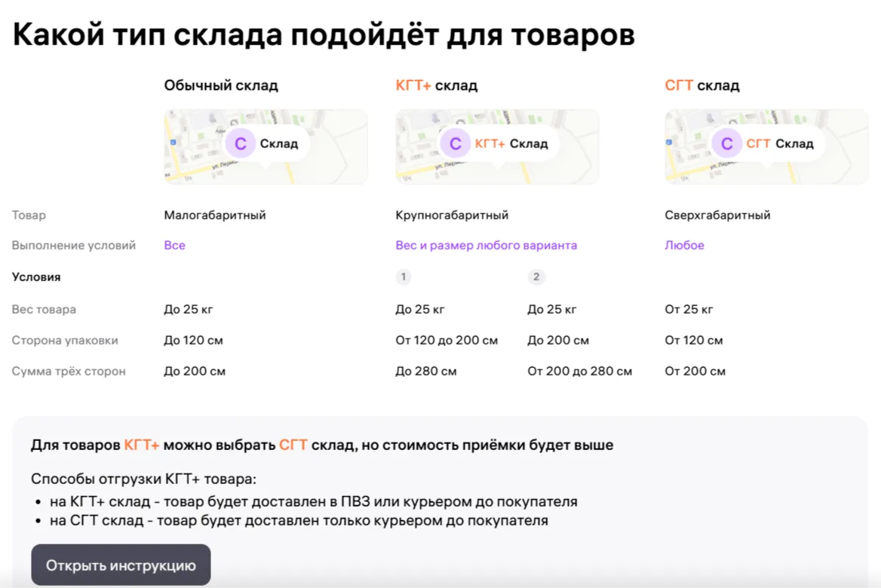Click the purple C icon beside КГТ+ Склад map label
This screenshot has width=881, height=588.
(455, 143)
